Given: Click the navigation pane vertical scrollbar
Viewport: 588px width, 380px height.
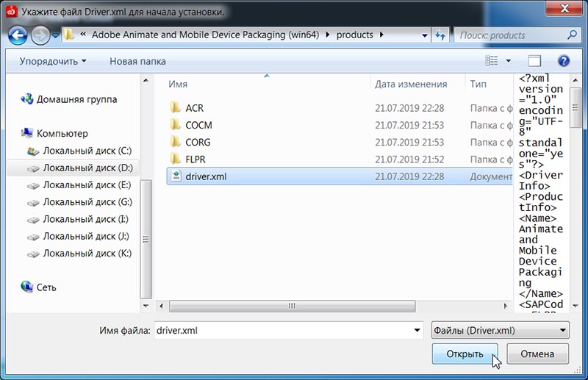Looking at the screenshot, I should point(146,239).
